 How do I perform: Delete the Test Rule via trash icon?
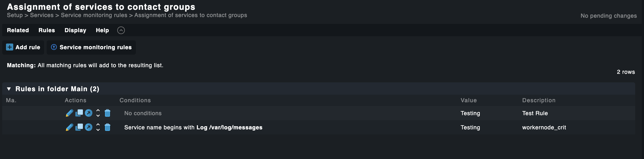[107, 113]
